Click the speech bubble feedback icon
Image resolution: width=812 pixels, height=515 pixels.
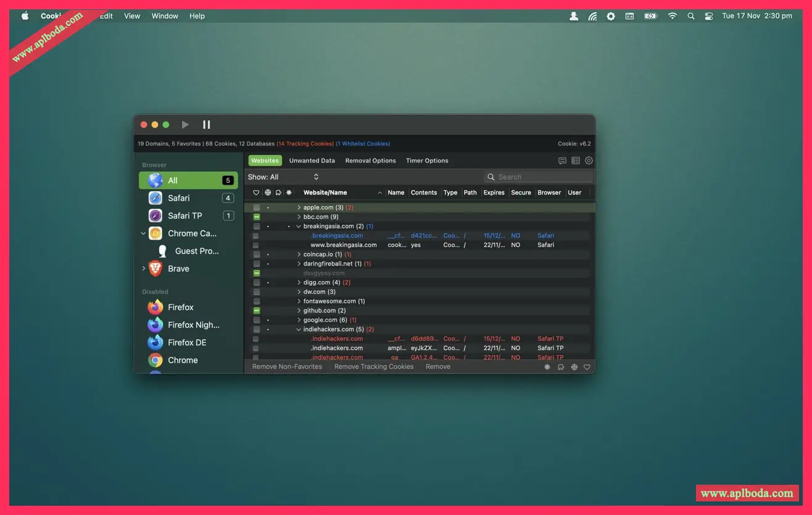tap(562, 161)
